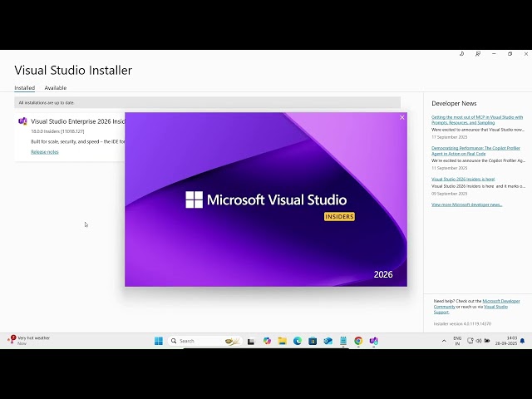Open the MCP in Visual Studio news article
Image resolution: width=532 pixels, height=399 pixels.
(x=477, y=120)
